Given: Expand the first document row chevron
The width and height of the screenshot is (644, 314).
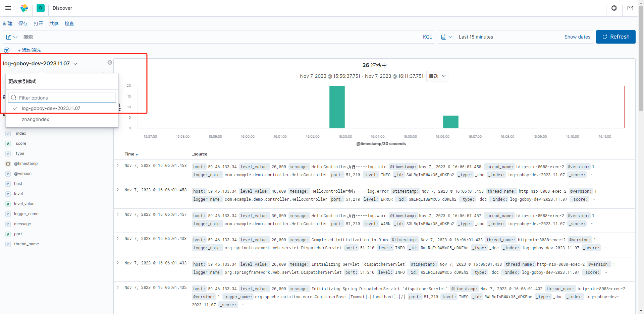Looking at the screenshot, I should pyautogui.click(x=117, y=165).
